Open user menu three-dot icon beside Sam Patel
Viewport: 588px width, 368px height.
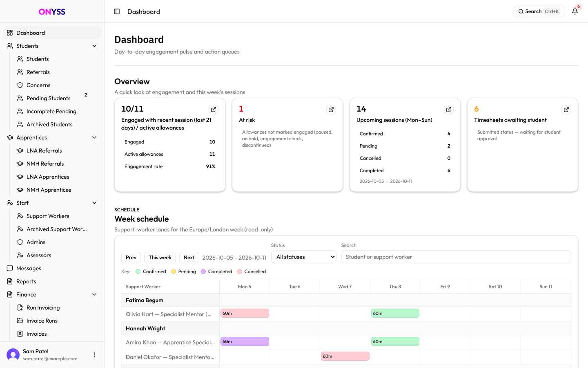(94, 355)
